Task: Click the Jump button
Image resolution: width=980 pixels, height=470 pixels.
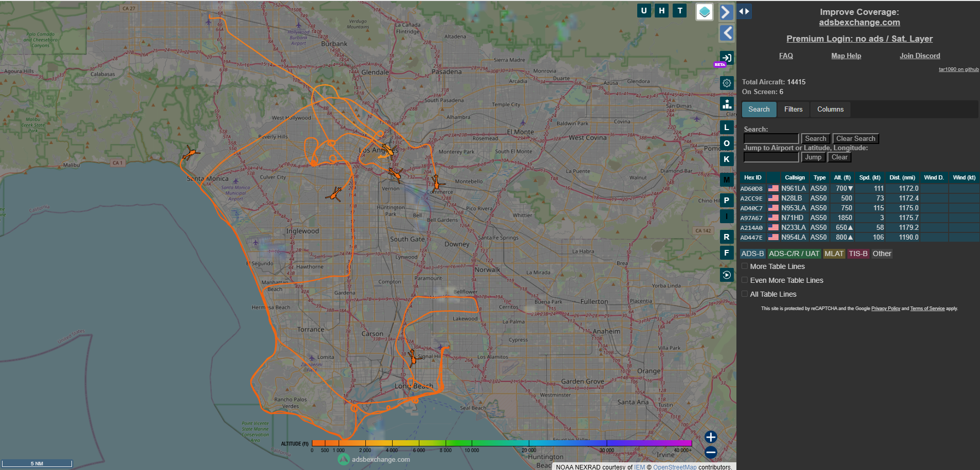Action: pyautogui.click(x=813, y=157)
